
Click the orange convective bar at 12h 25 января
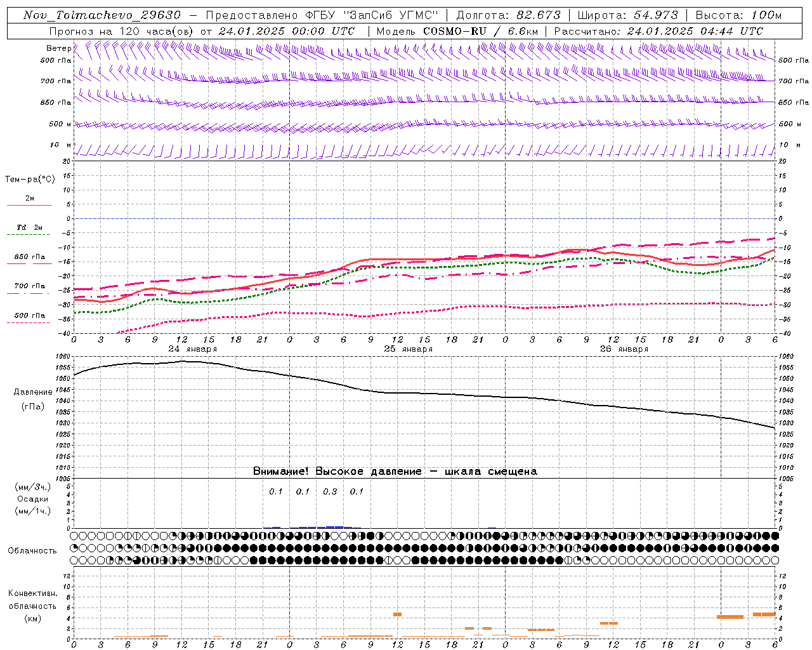397,614
